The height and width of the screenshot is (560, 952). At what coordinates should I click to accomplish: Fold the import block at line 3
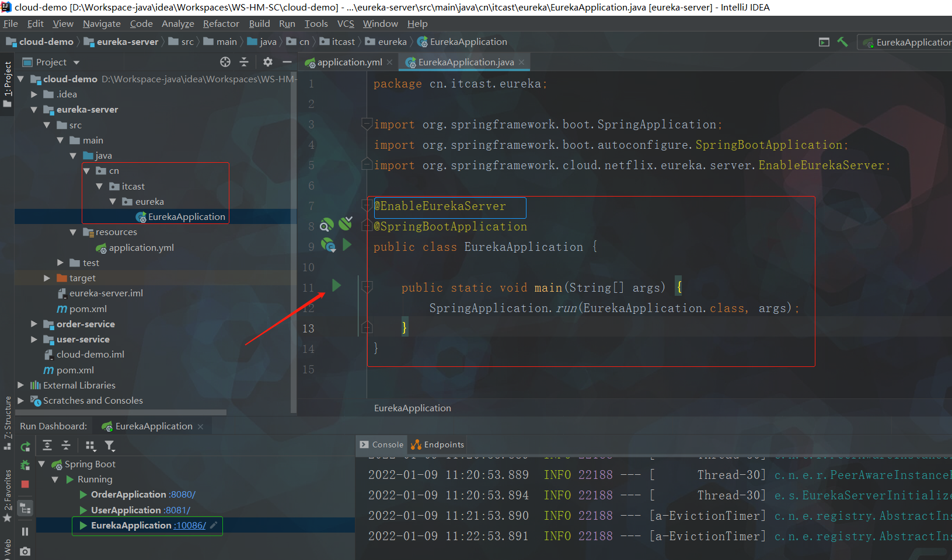tap(367, 123)
